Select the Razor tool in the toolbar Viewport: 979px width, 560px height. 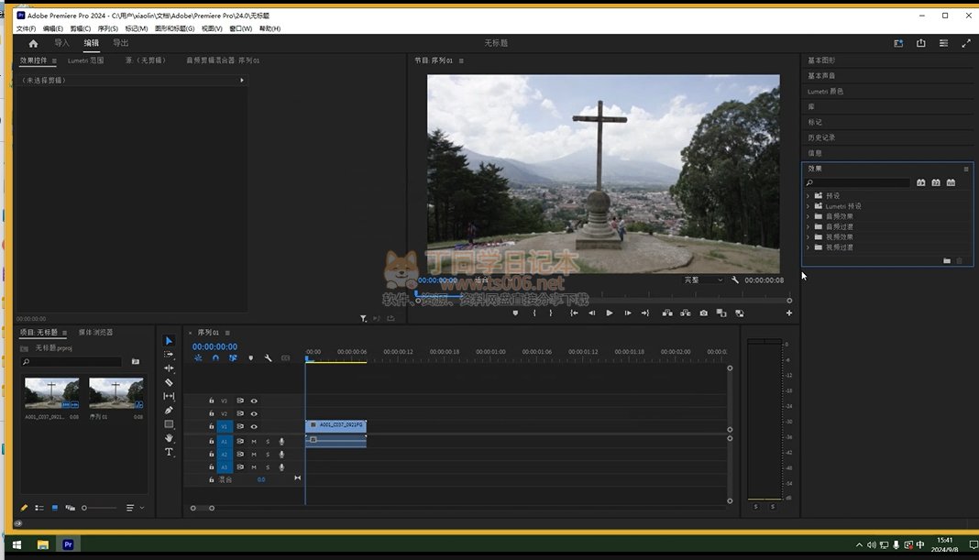(169, 382)
